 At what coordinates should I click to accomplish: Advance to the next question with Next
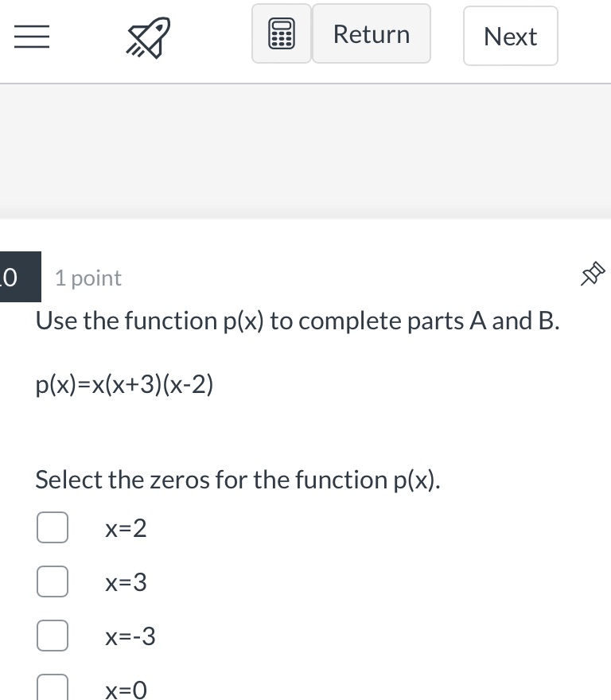coord(510,36)
